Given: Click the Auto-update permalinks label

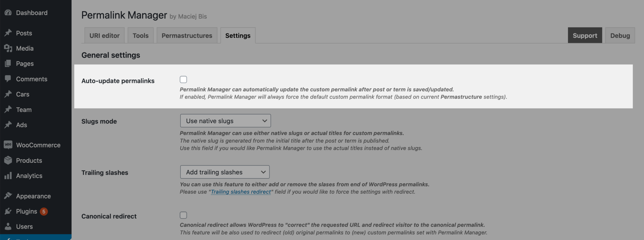Looking at the screenshot, I should (118, 81).
